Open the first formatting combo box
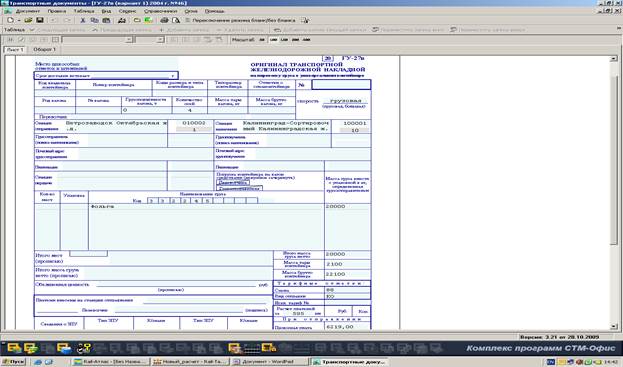623x367 pixels. 97,40
